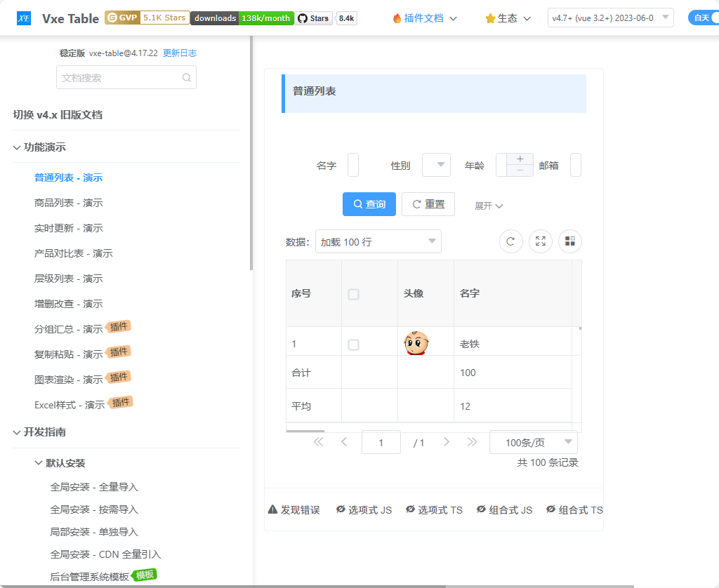
Task: Click the table refresh icon button
Action: coord(511,241)
